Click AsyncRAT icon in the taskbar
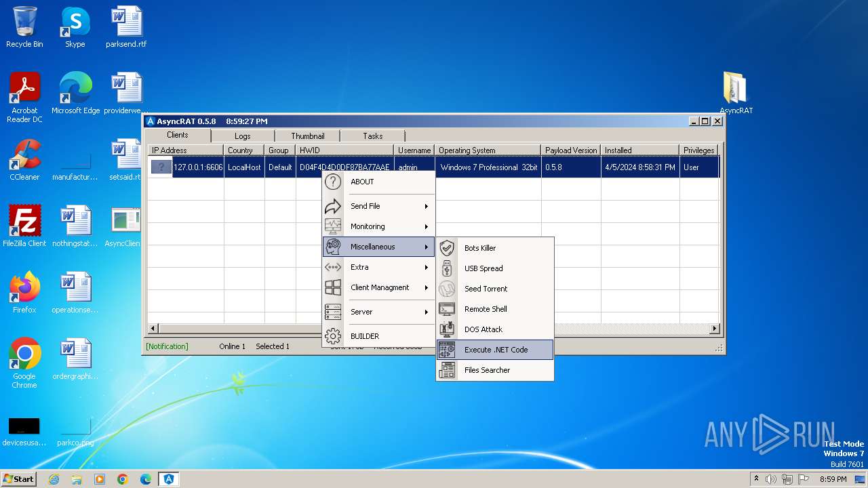Image resolution: width=868 pixels, height=488 pixels. (x=168, y=479)
